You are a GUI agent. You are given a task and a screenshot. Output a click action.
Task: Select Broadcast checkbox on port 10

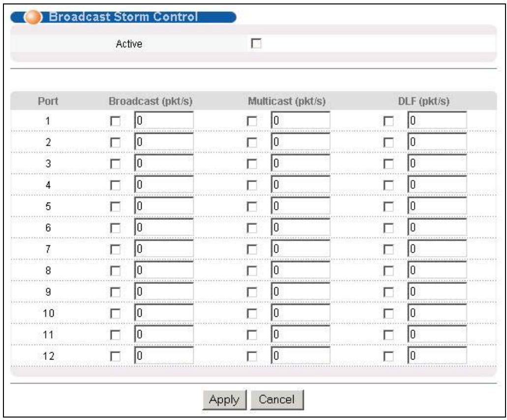(115, 313)
